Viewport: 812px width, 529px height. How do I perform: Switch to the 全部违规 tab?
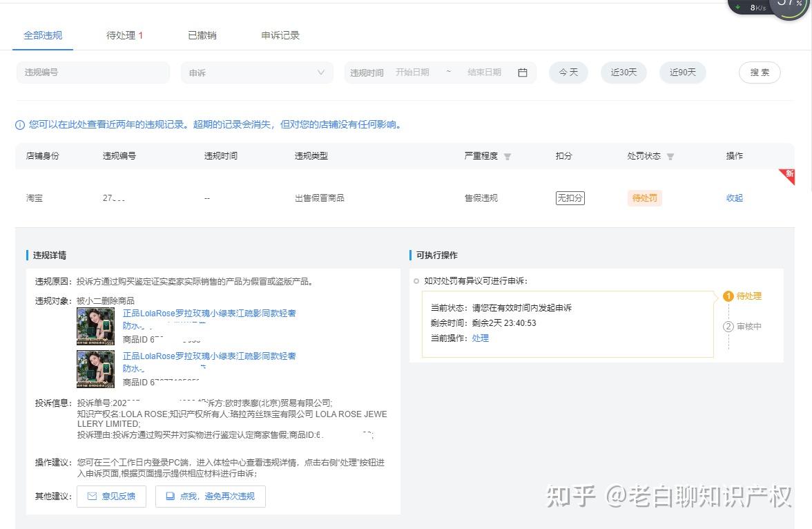point(43,35)
